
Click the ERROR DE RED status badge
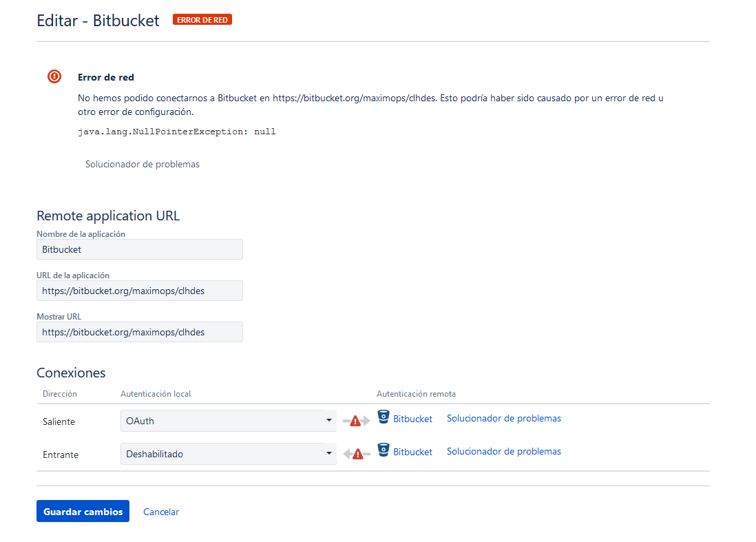(x=202, y=20)
